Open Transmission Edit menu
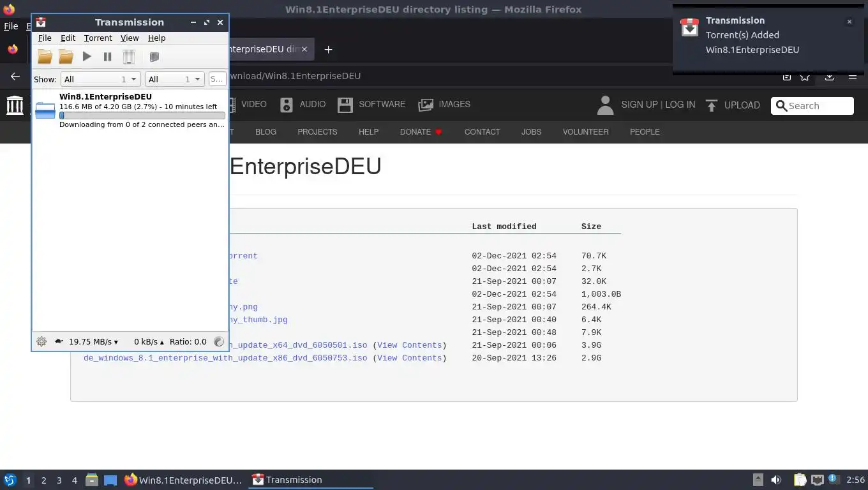The height and width of the screenshot is (490, 868). [68, 38]
